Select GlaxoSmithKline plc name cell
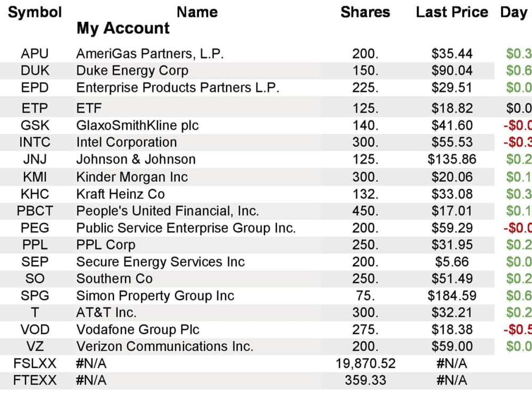 point(137,126)
